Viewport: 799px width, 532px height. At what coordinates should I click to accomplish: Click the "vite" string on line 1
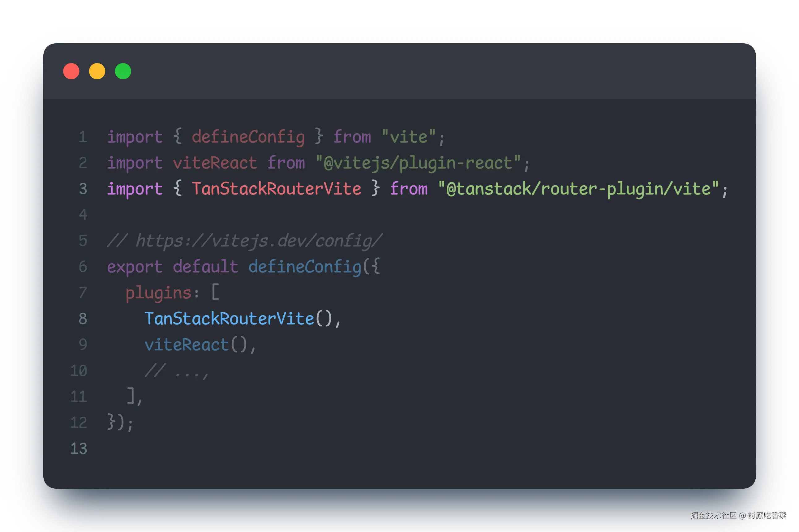coord(409,137)
